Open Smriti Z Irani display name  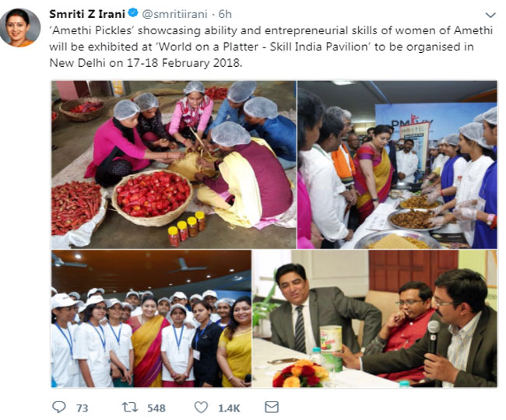click(x=87, y=14)
